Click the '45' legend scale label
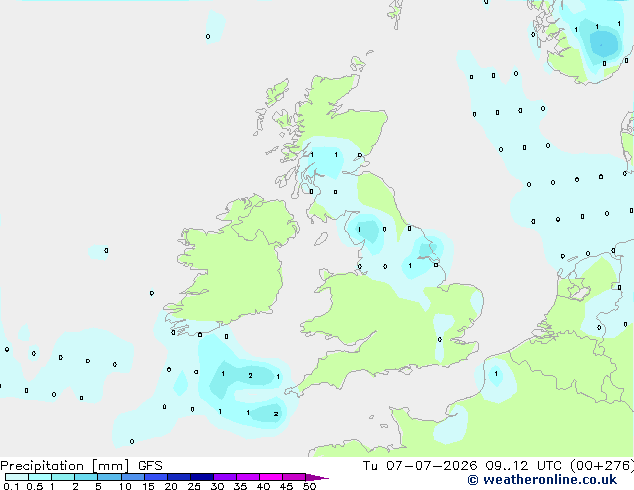The width and height of the screenshot is (634, 490). pos(286,486)
